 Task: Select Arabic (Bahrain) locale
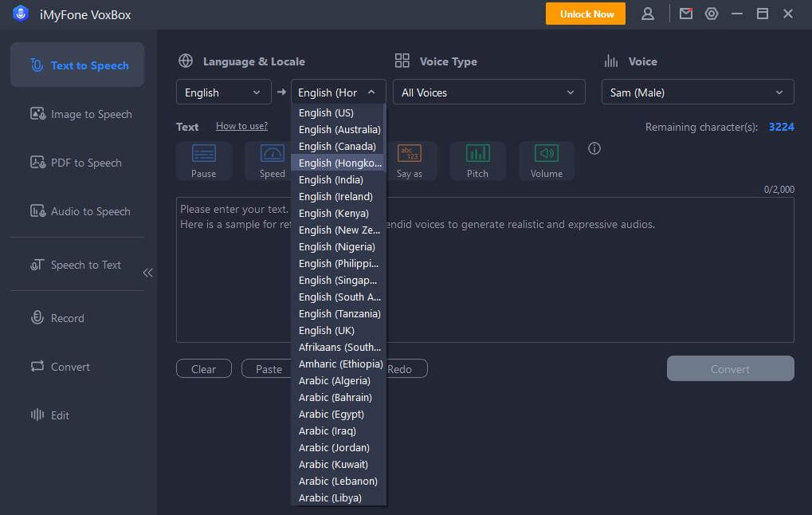point(338,397)
